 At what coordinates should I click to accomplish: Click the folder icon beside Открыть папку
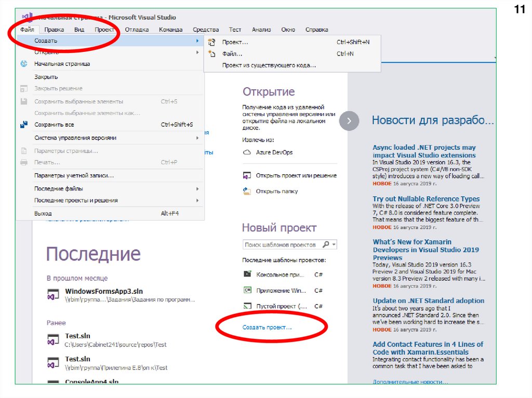(x=247, y=191)
